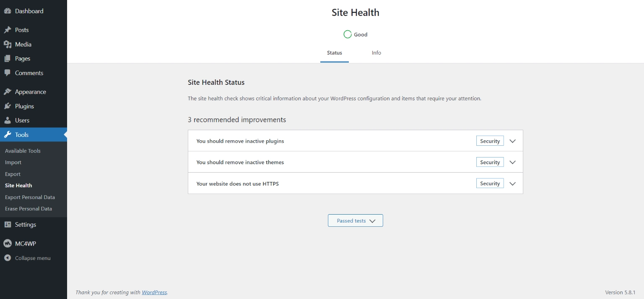644x299 pixels.
Task: Click the 'Site Health Status' heading
Action: pos(216,82)
